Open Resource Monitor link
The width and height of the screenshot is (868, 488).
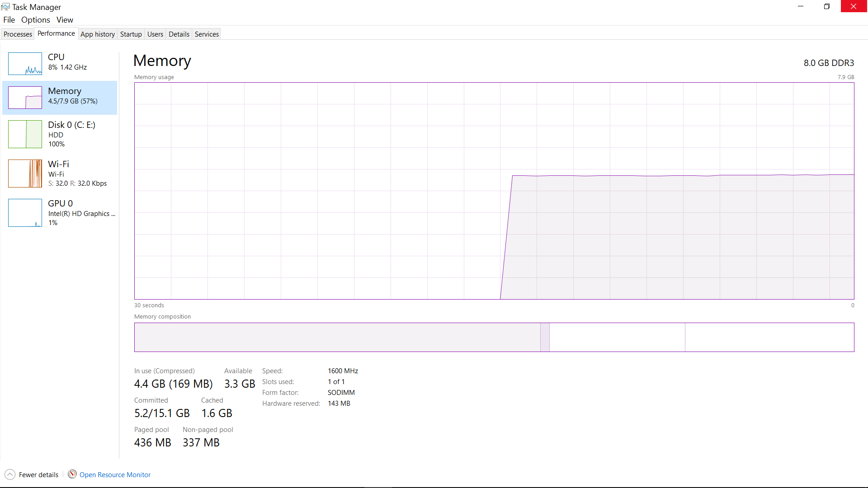115,475
